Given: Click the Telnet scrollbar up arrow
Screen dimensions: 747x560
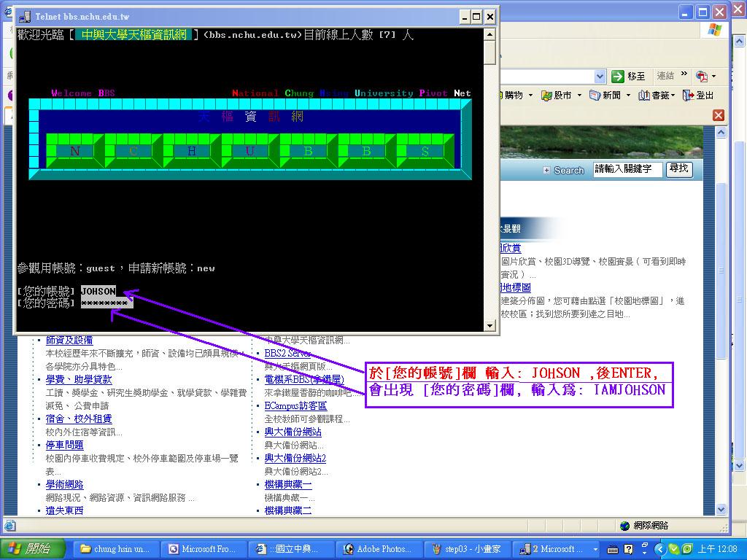Looking at the screenshot, I should point(489,35).
